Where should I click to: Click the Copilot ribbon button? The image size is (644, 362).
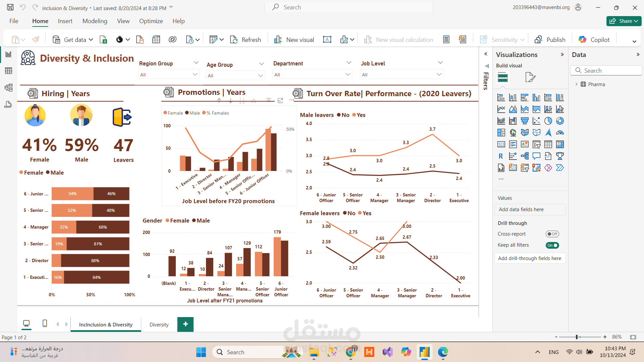tap(594, 40)
